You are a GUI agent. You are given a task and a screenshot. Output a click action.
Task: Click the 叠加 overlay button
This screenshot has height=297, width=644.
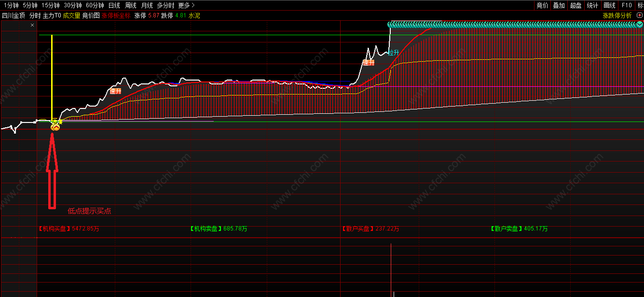(x=559, y=5)
